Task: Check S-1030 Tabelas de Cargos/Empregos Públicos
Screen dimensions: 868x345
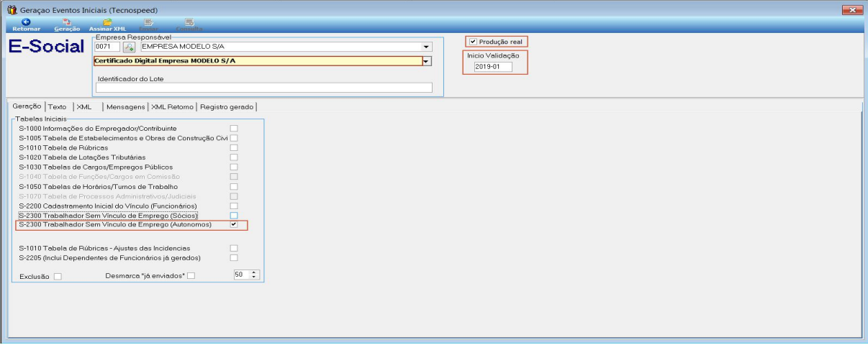Action: point(233,167)
